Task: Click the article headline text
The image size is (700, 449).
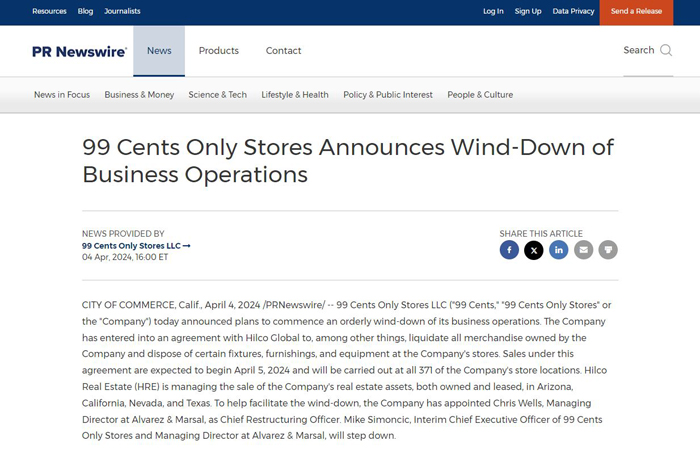Action: (348, 161)
